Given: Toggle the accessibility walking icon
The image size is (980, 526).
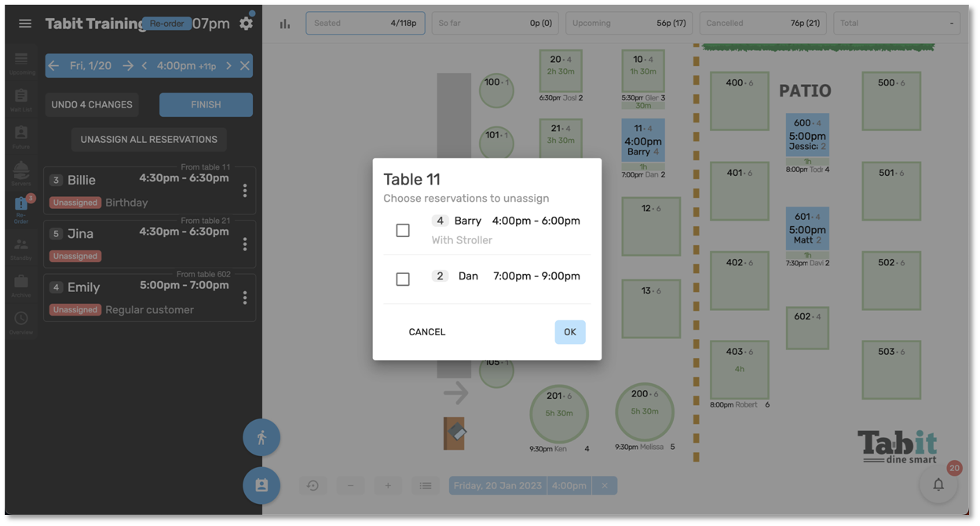Looking at the screenshot, I should (x=261, y=437).
